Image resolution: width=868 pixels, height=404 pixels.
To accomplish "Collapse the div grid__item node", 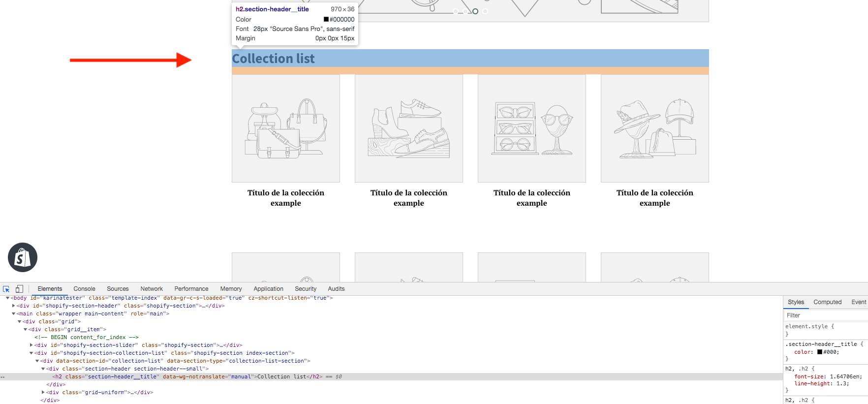I will pyautogui.click(x=25, y=330).
